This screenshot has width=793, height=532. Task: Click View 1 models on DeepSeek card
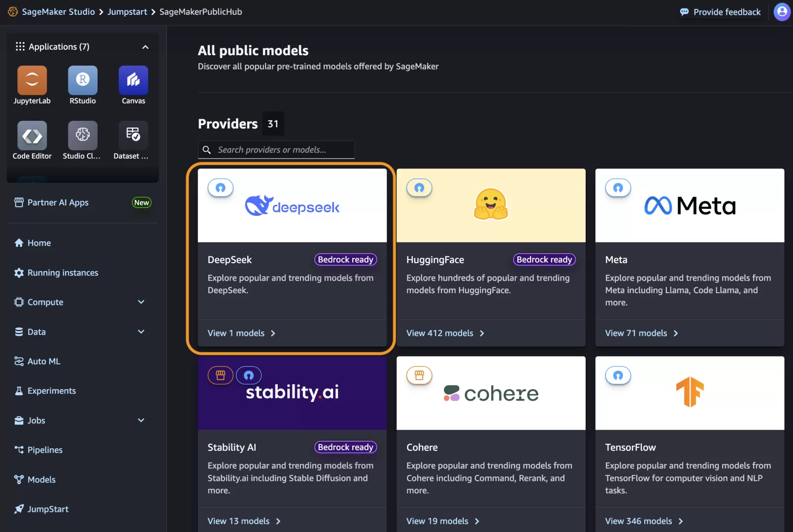241,333
